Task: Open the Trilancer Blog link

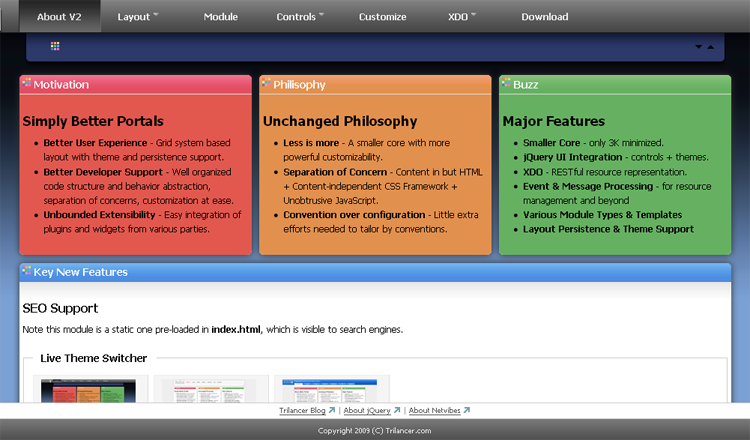Action: click(303, 410)
